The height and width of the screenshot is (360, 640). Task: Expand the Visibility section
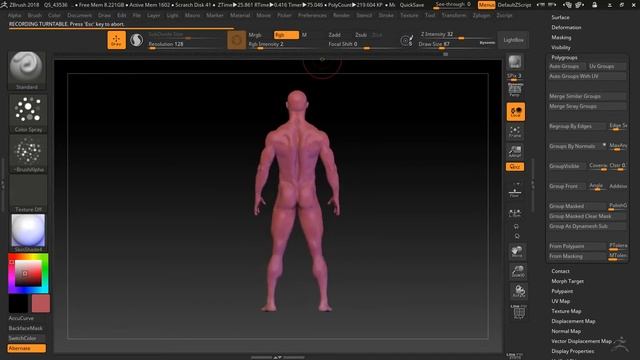(561, 47)
